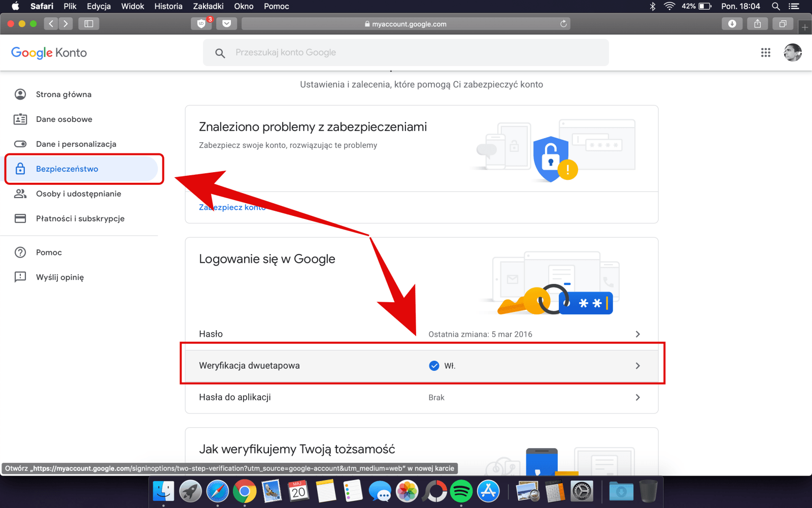The width and height of the screenshot is (812, 508).
Task: Click the Przeszukaj konto Google search field
Action: pyautogui.click(x=406, y=52)
